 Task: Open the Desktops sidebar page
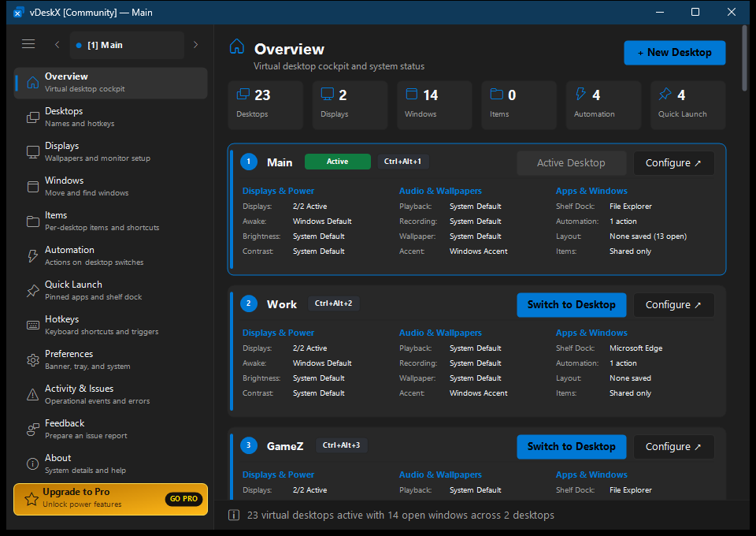pos(111,117)
